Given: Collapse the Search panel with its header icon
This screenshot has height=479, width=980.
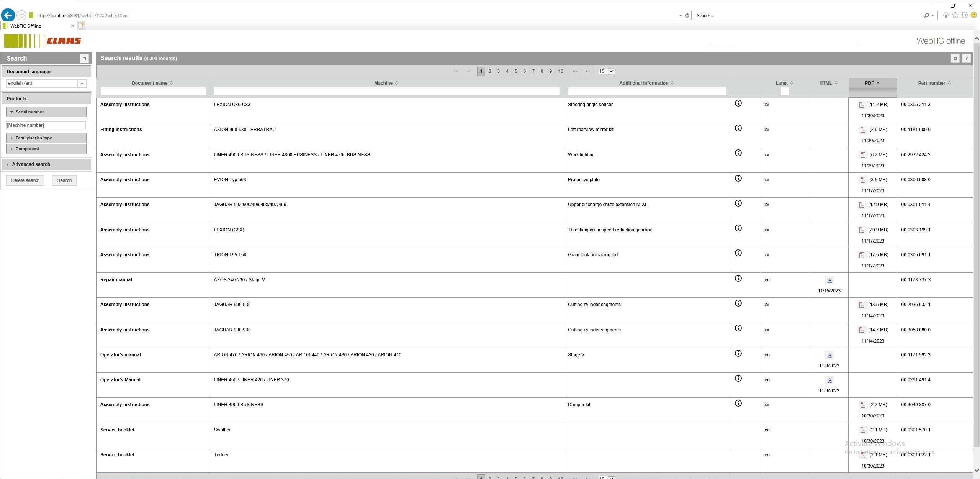Looking at the screenshot, I should (x=84, y=59).
